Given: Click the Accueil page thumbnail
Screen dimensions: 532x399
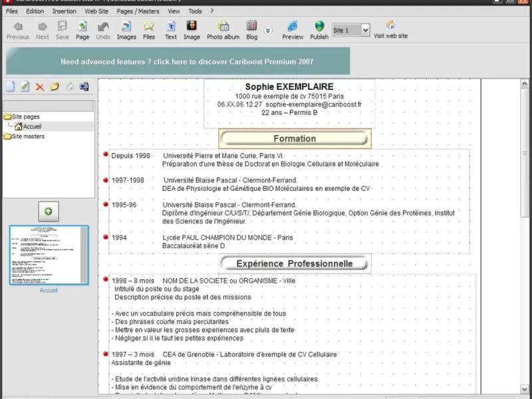Looking at the screenshot, I should click(x=49, y=255).
